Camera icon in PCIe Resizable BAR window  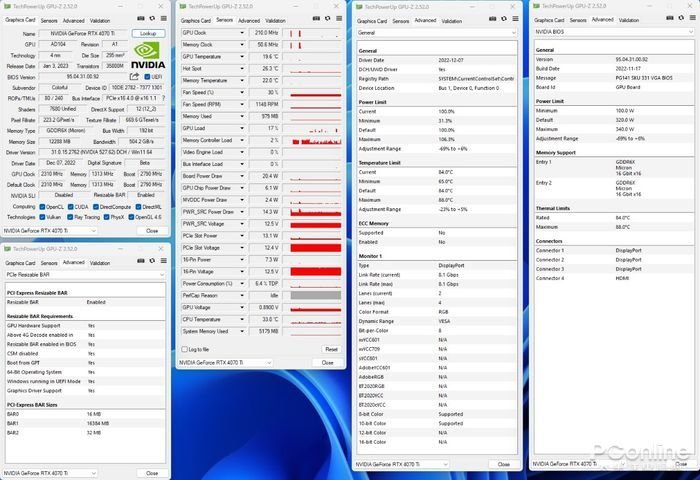coord(141,261)
